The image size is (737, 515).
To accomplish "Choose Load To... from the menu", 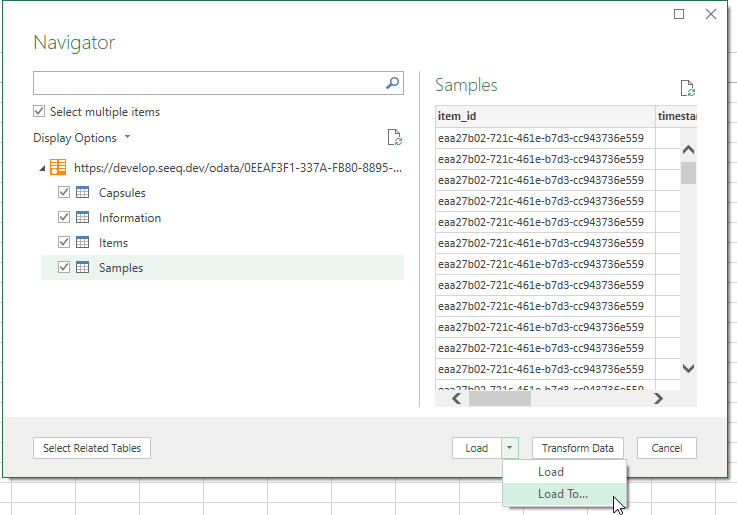I will pos(563,494).
